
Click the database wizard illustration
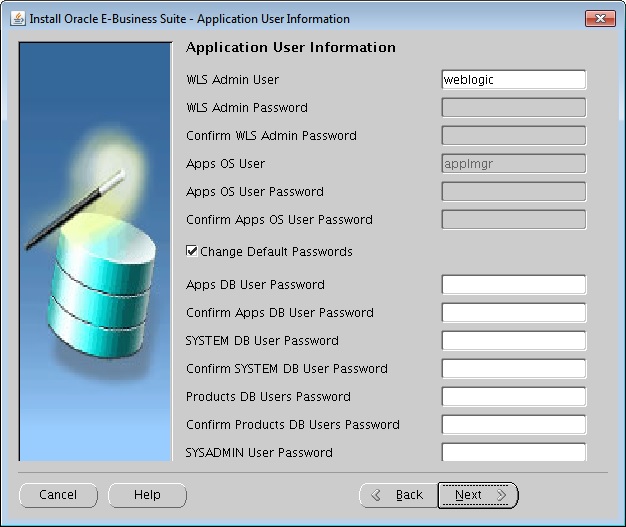(x=96, y=250)
